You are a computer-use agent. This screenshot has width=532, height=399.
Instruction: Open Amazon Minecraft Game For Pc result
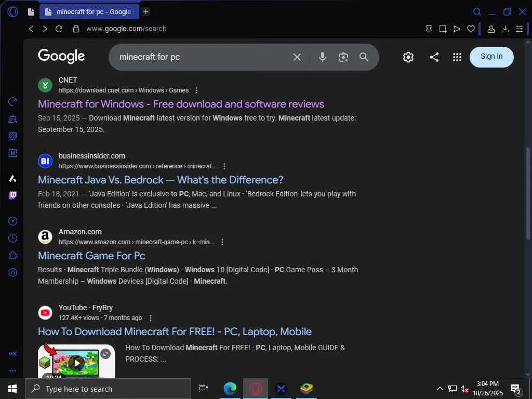(91, 256)
